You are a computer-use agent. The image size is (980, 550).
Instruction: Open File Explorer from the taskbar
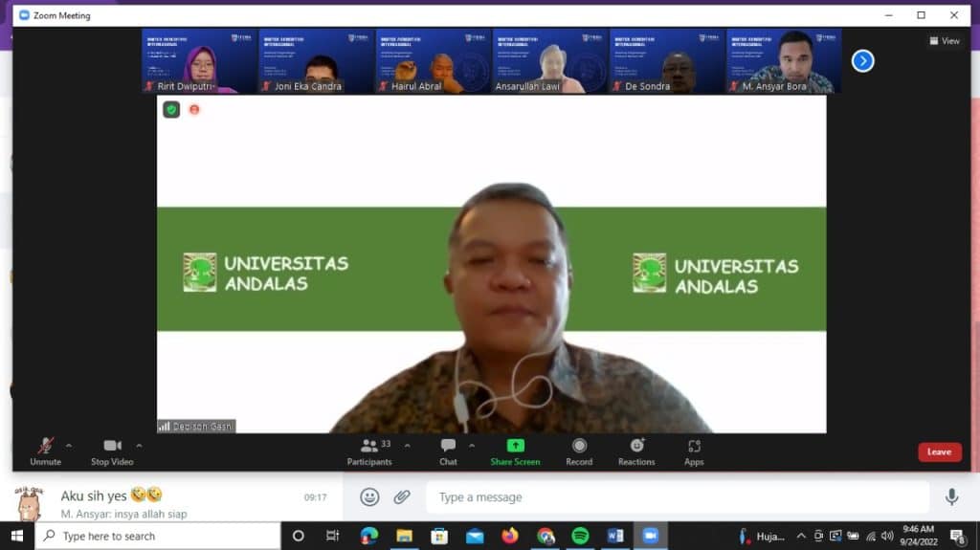click(x=405, y=537)
